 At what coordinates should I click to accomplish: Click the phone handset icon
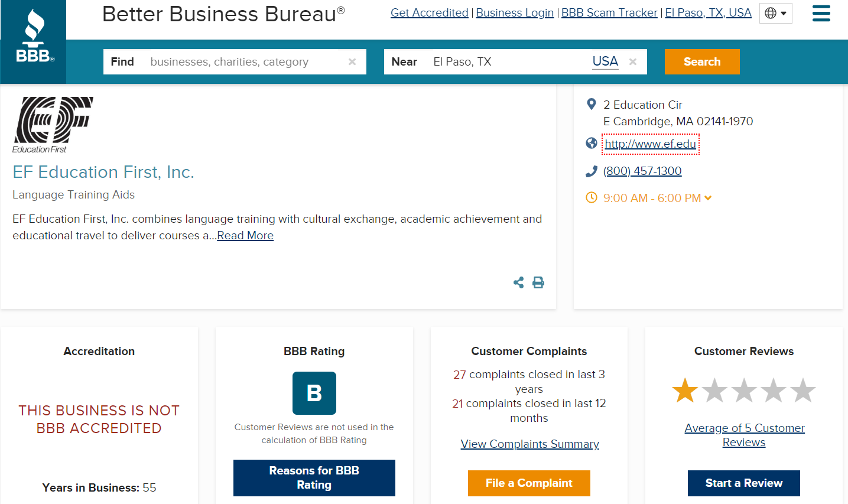click(x=591, y=171)
